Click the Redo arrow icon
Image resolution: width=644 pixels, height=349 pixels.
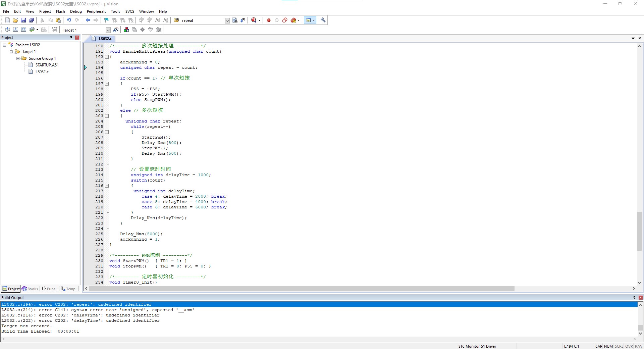77,20
